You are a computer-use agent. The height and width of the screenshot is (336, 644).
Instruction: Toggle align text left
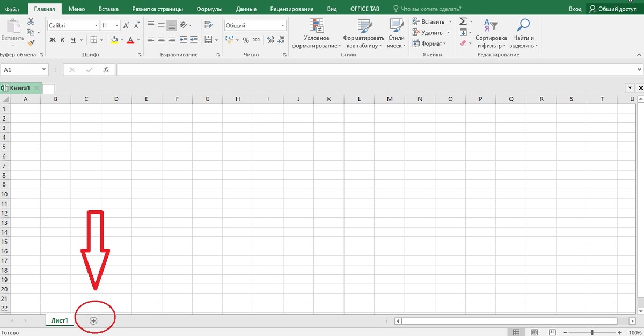pos(151,40)
